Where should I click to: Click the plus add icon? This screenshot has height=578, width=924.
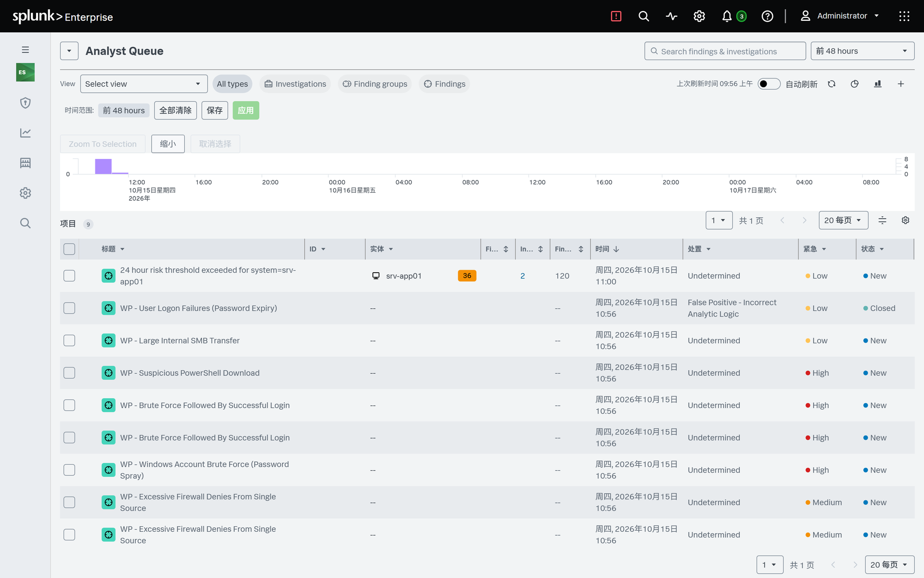point(901,84)
